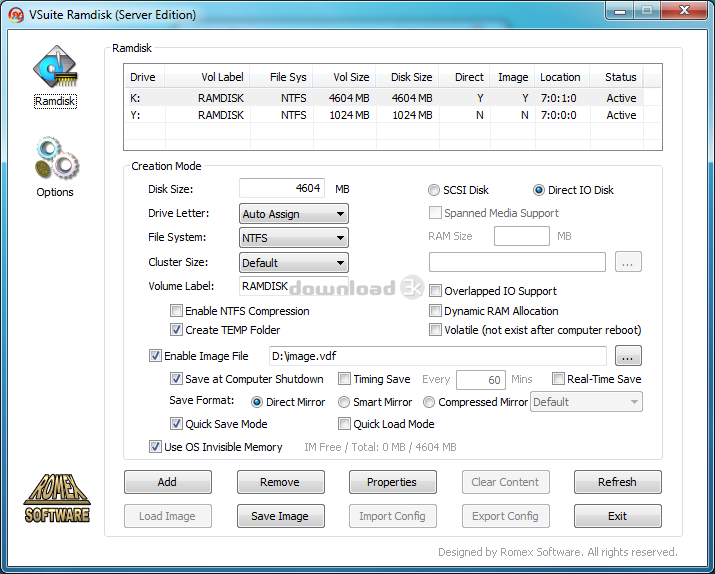Select the K: drive row
The height and width of the screenshot is (574, 715).
[380, 98]
